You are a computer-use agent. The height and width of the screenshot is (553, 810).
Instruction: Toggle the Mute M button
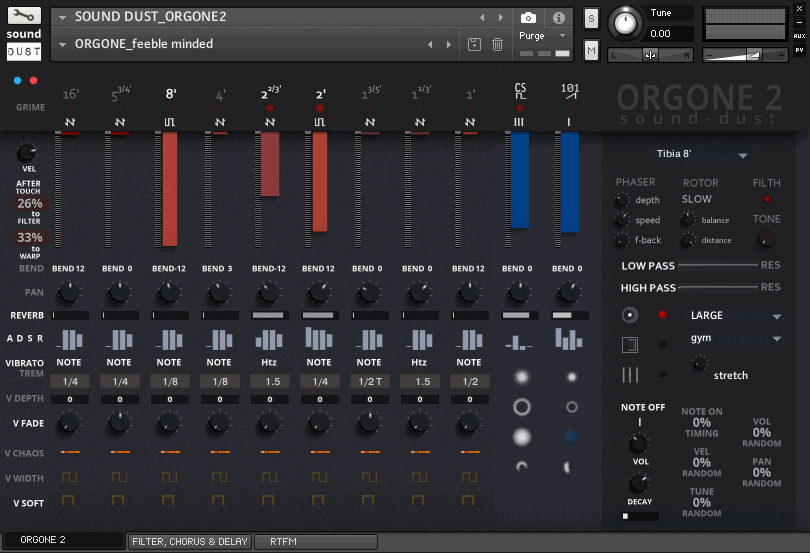(591, 50)
